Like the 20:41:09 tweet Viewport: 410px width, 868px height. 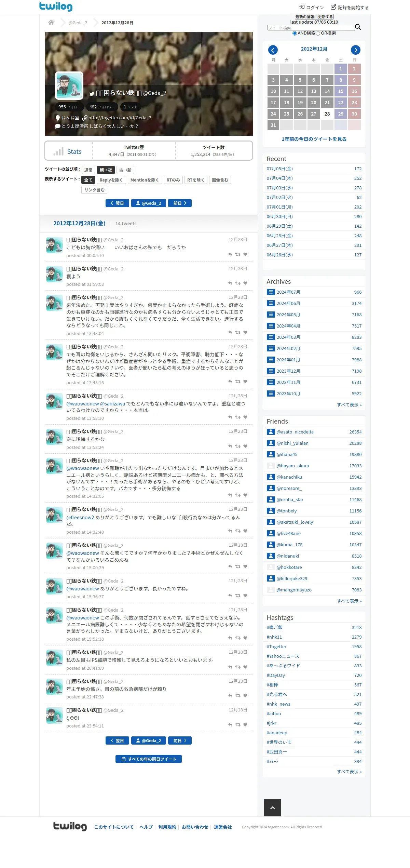coord(245,667)
